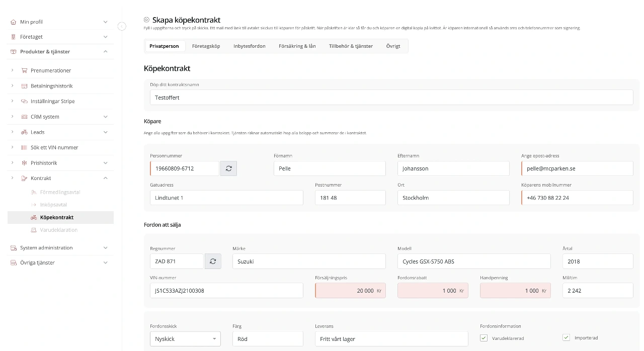Click the Inställningar Stripe icon

24,102
